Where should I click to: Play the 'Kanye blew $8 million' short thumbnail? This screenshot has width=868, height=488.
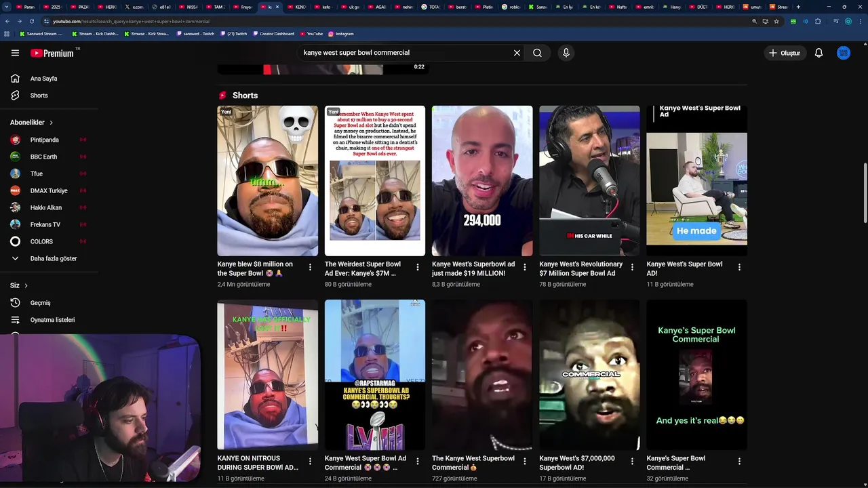267,180
